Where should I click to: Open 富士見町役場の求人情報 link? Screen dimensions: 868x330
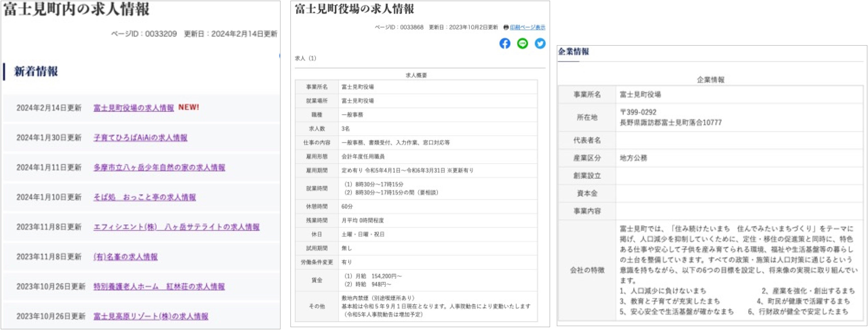coord(134,108)
